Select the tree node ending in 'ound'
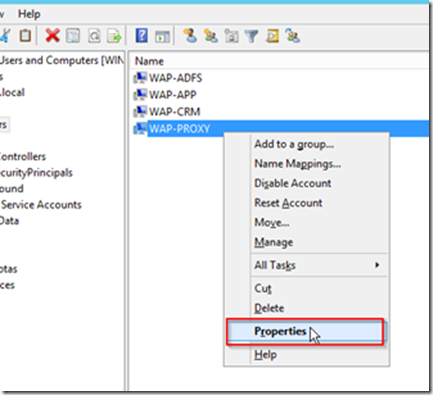This screenshot has width=433, height=395. coord(12,188)
